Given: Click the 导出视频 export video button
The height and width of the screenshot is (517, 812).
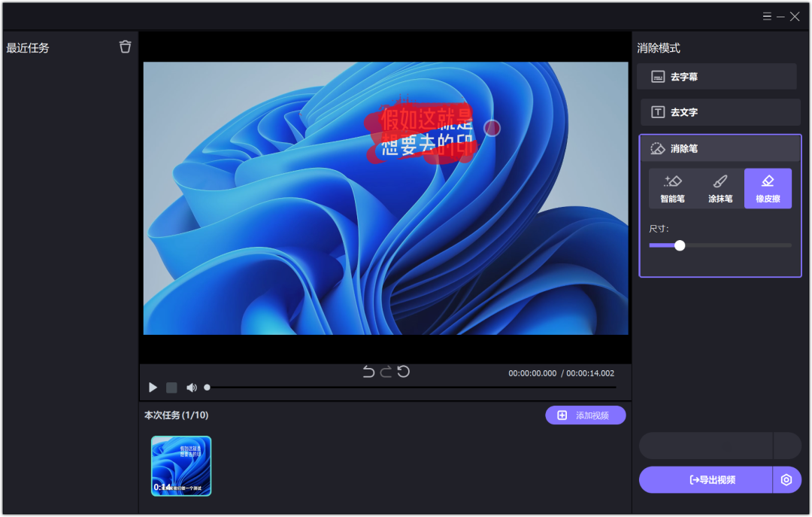Looking at the screenshot, I should pyautogui.click(x=705, y=479).
